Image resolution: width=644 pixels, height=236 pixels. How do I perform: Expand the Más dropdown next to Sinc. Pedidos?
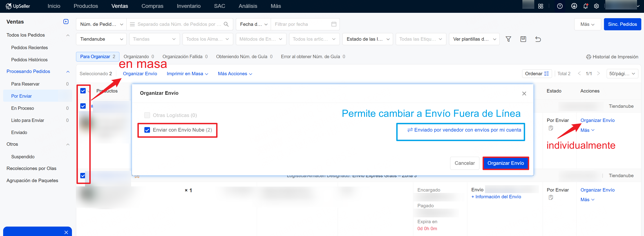[x=587, y=24]
